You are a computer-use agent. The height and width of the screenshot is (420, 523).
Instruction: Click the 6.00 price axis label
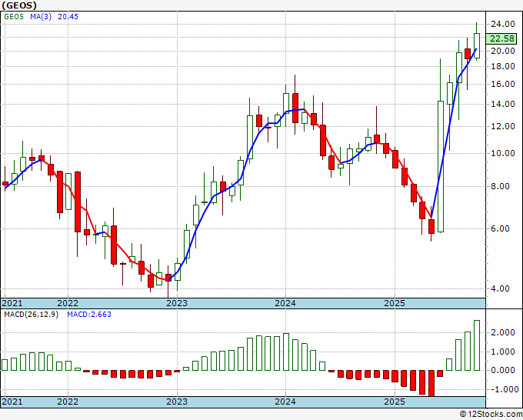point(505,229)
